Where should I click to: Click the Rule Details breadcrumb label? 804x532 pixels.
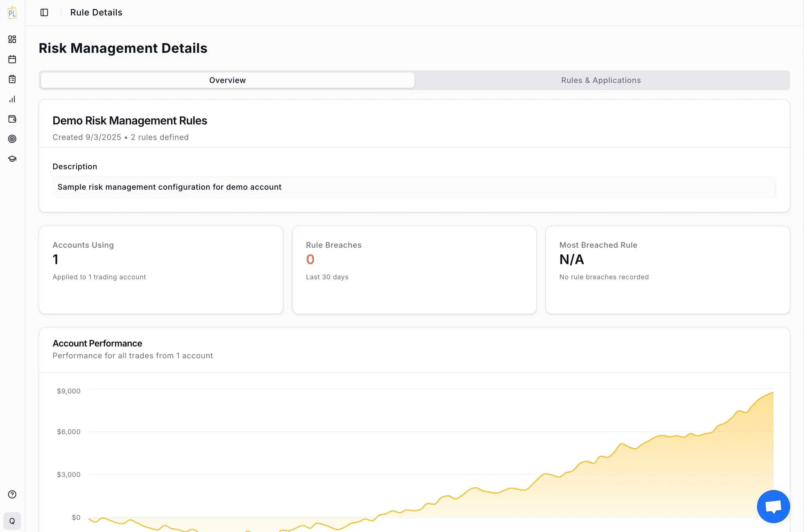[x=96, y=12]
